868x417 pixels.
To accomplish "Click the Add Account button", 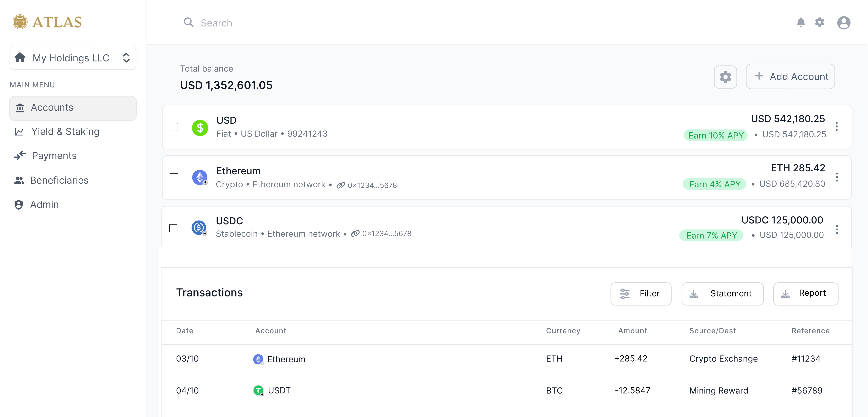I will tap(790, 77).
